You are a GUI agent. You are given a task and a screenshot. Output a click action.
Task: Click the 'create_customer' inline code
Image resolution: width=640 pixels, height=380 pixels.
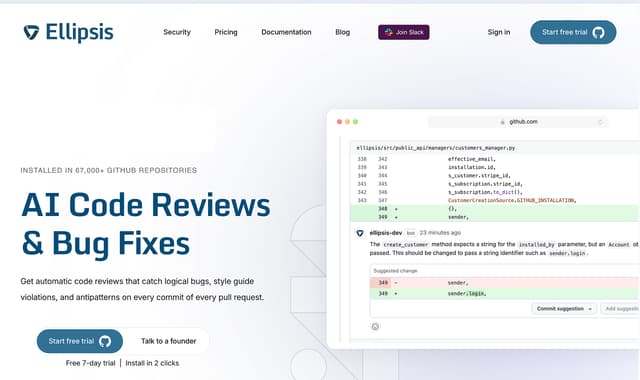click(406, 244)
